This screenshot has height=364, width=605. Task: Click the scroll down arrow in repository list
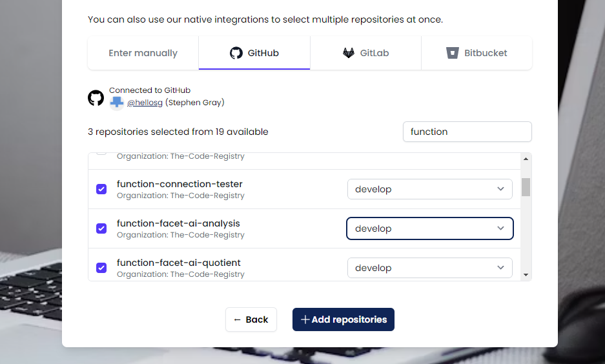(526, 275)
